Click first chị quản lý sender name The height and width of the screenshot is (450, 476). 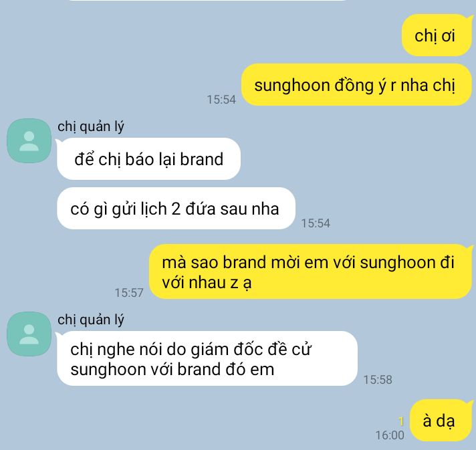[91, 126]
